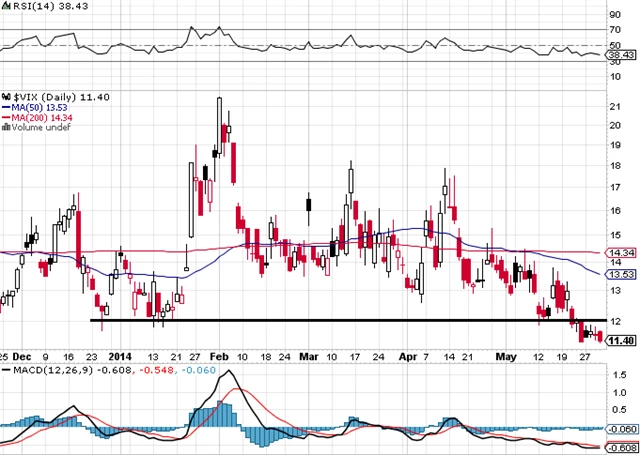Viewport: 640px width, 455px height.
Task: Click the red -0.548 signal value
Action: (156, 371)
